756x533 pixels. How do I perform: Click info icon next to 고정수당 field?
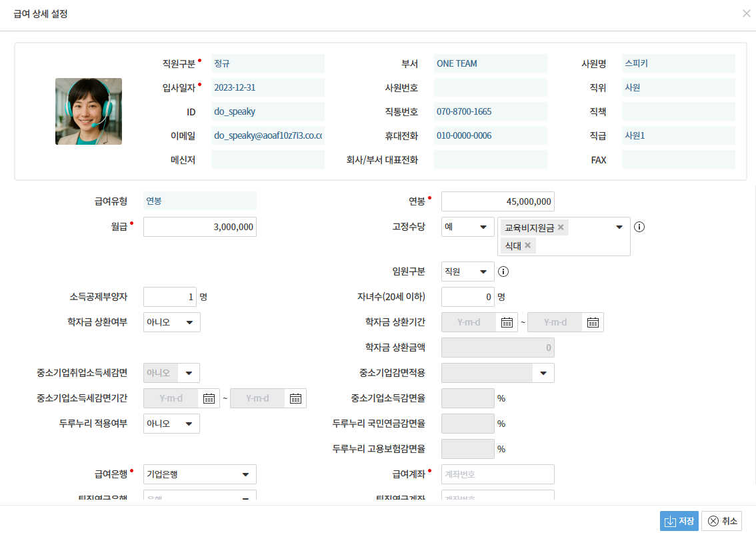pos(639,227)
